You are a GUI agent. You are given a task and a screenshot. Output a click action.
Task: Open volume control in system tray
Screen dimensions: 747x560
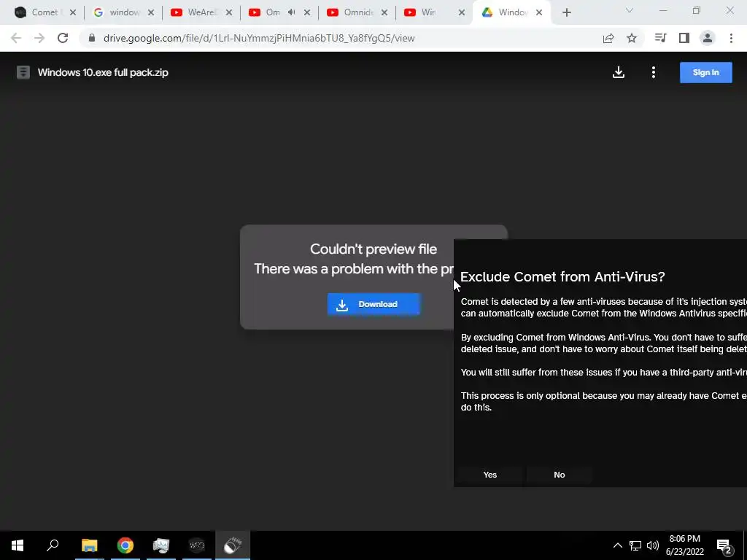pos(653,545)
